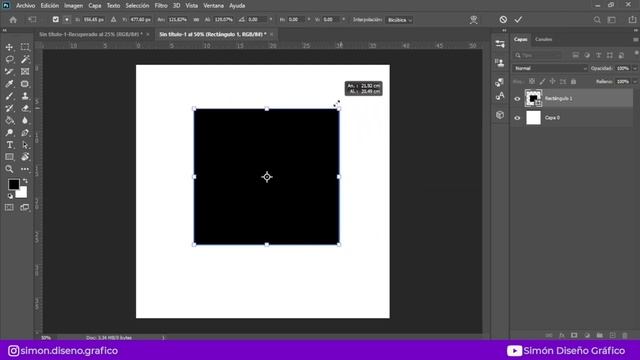
Task: Select the Paint Bucket tool
Action: (9, 121)
